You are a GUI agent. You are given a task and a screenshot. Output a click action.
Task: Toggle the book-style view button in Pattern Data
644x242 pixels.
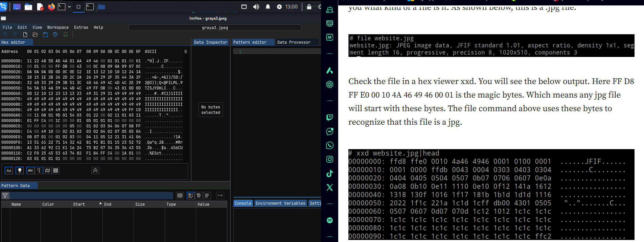coord(180,196)
